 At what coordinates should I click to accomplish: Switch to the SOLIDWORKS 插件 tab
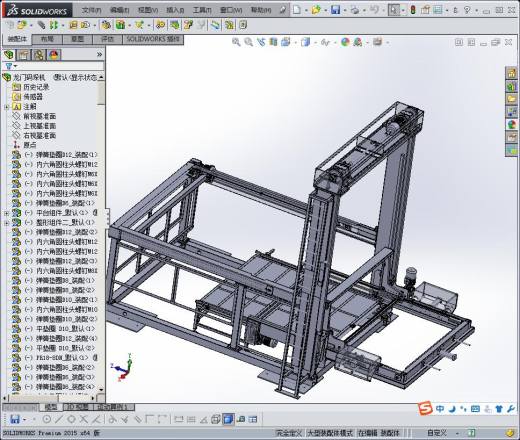click(153, 39)
